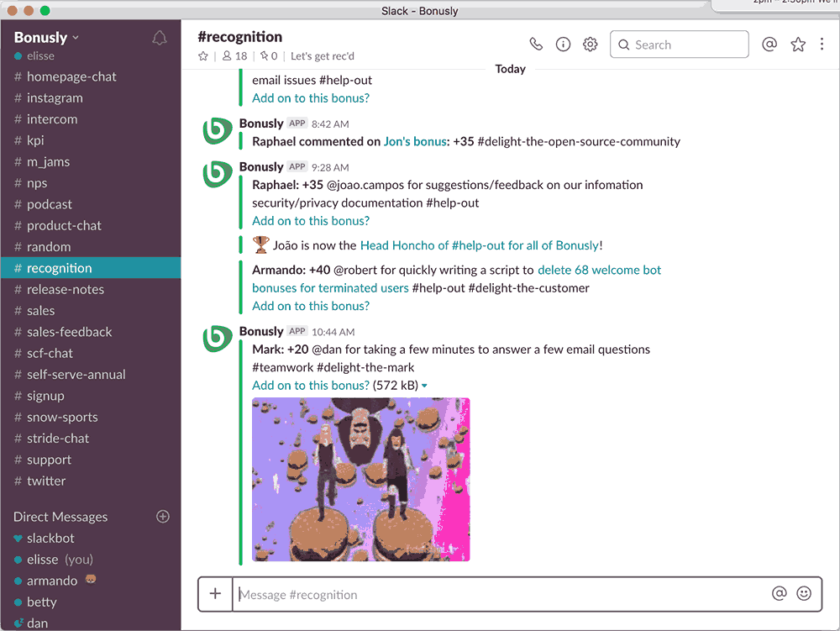This screenshot has height=631, width=840.
Task: Click the trophy icon beside João
Action: [x=261, y=245]
